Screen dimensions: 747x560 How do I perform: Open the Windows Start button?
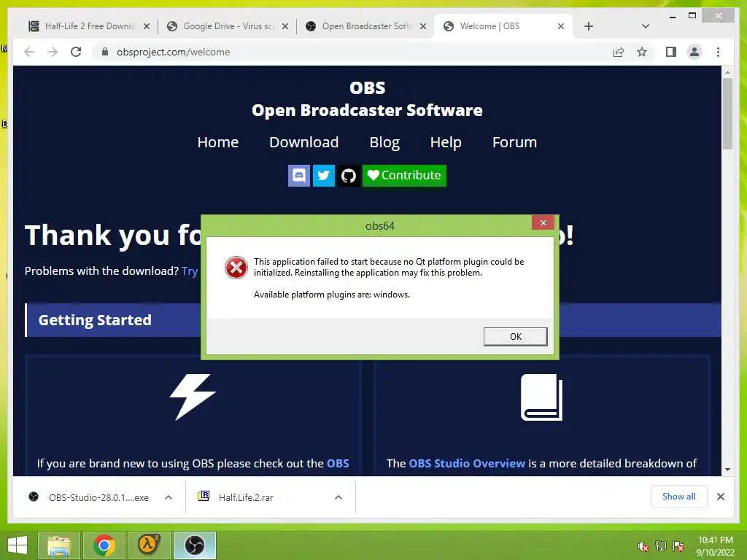pyautogui.click(x=18, y=545)
